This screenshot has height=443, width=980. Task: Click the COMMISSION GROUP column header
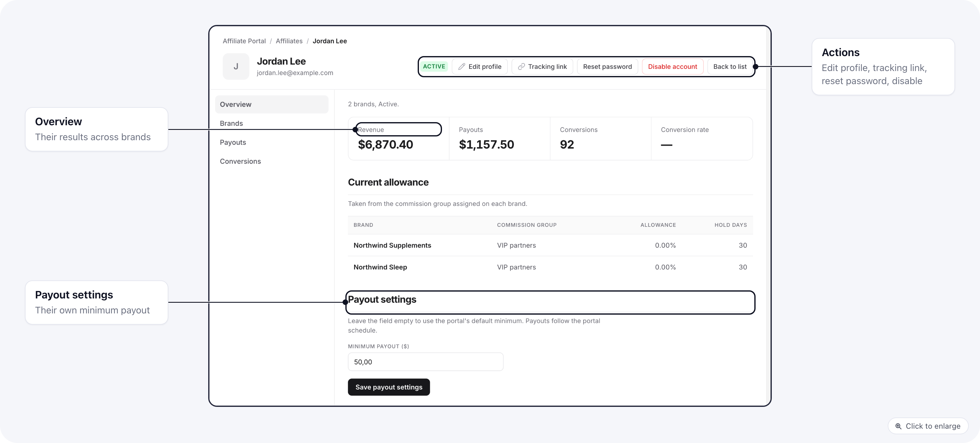click(526, 225)
